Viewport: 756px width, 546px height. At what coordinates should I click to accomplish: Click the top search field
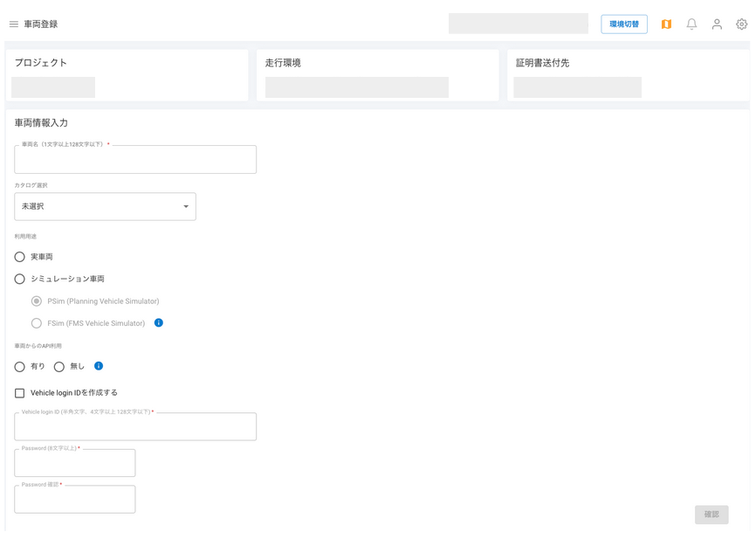[x=518, y=23]
